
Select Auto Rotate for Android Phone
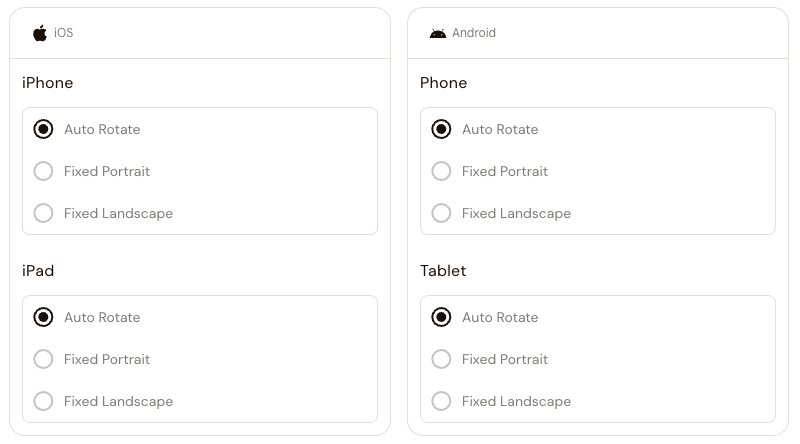(441, 129)
